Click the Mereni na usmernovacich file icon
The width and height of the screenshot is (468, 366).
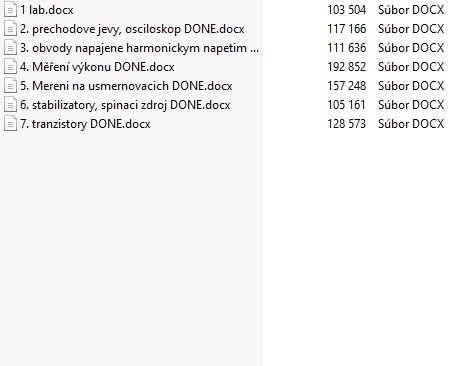tap(10, 86)
